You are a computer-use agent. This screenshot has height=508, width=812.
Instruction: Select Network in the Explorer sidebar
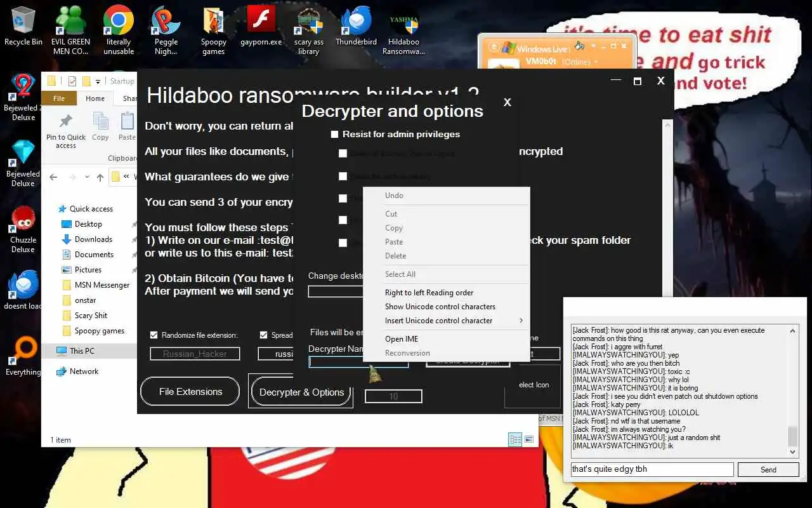(84, 371)
